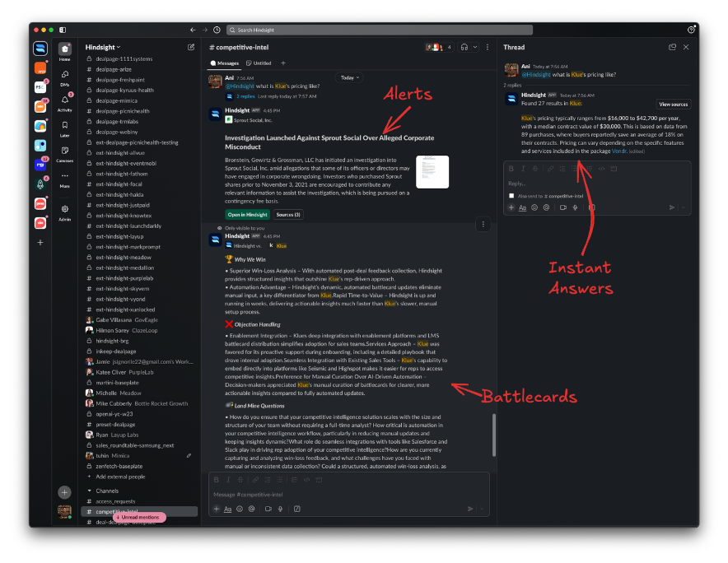Click the Search Hindsight field
The height and width of the screenshot is (563, 728).
[380, 30]
